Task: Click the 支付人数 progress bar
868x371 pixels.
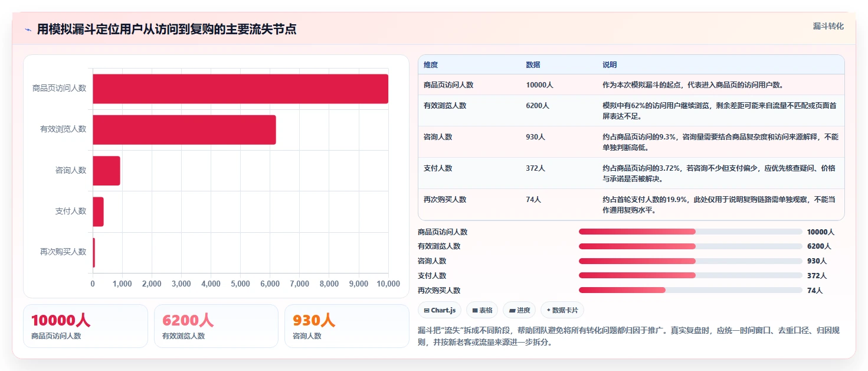Action: (690, 275)
